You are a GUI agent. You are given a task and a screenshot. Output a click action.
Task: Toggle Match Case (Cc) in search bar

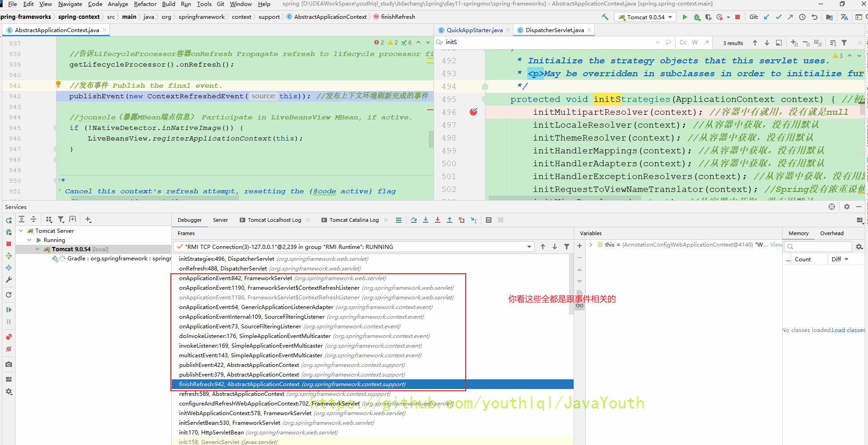(x=683, y=42)
